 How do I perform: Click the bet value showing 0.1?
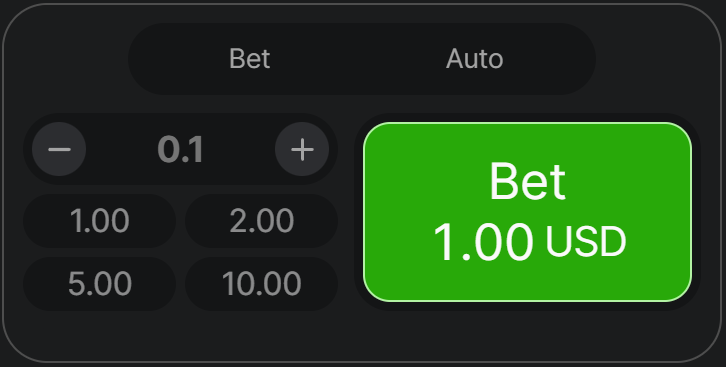[x=181, y=149]
